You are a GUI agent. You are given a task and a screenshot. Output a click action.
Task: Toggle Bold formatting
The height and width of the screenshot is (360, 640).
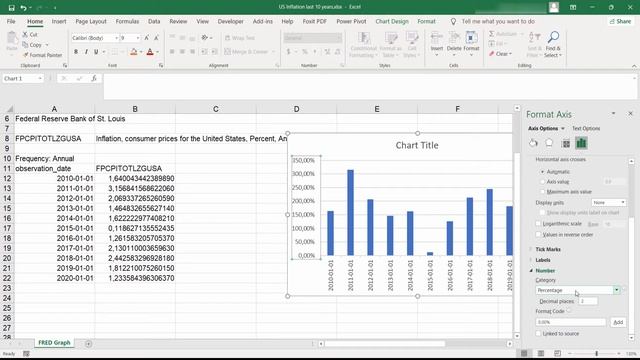(x=76, y=52)
